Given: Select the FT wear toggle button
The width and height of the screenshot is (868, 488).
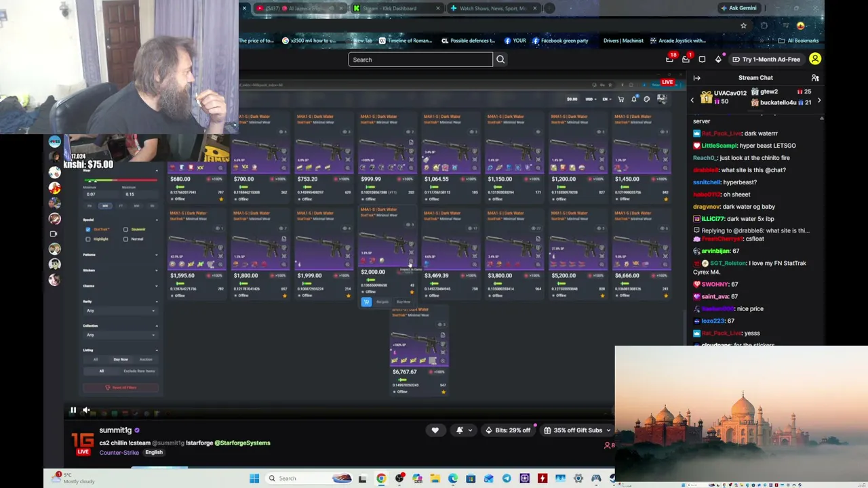Looking at the screenshot, I should [x=121, y=206].
